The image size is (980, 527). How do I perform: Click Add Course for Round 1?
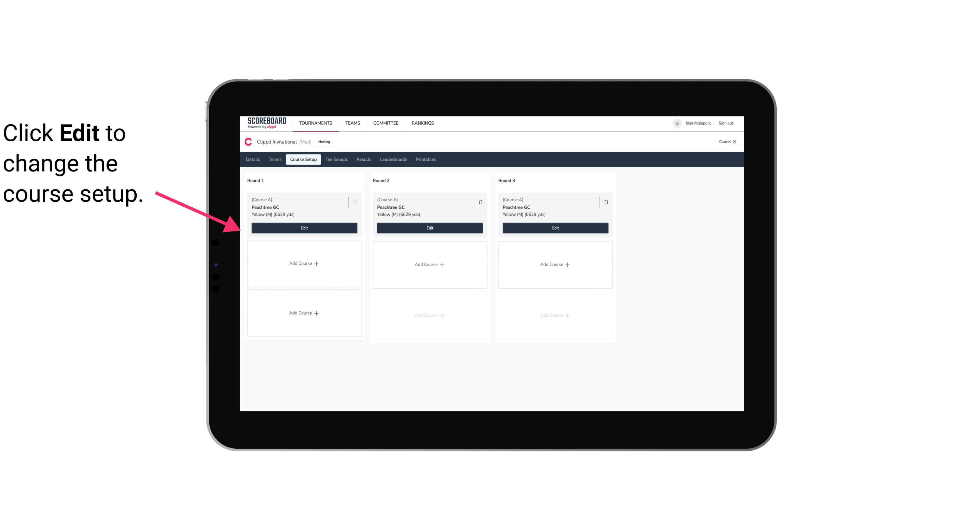click(304, 264)
